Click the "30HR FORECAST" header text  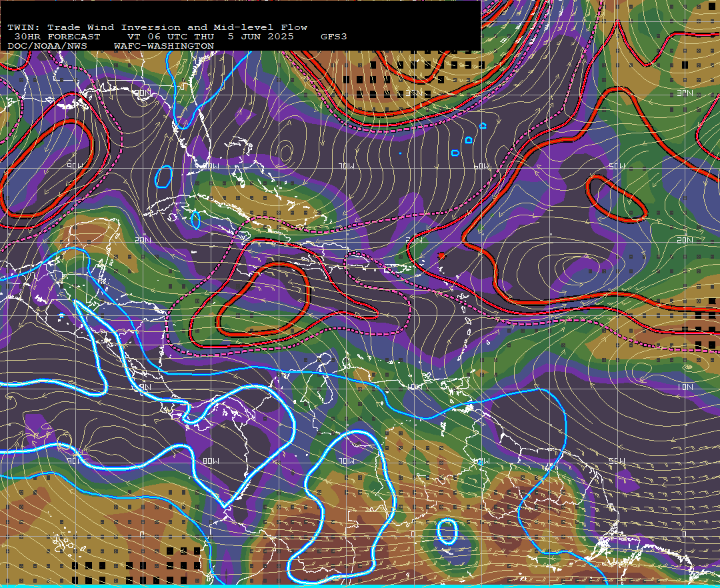[57, 37]
